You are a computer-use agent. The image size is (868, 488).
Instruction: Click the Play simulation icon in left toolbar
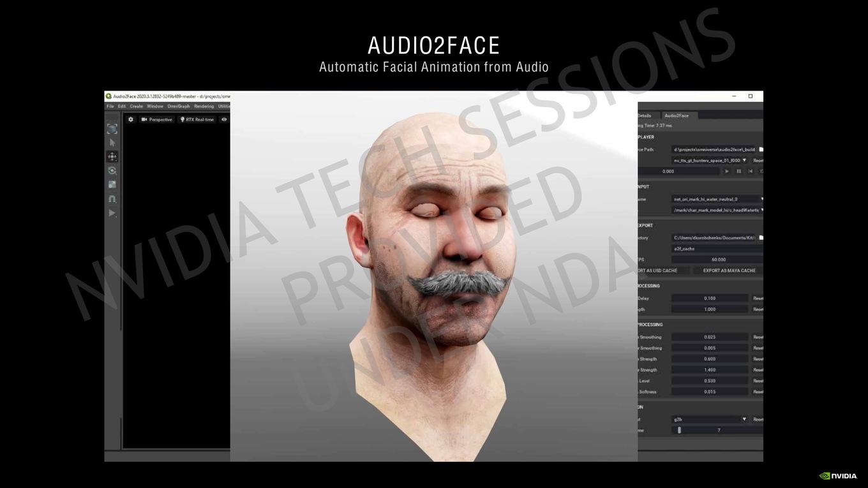[x=112, y=213]
